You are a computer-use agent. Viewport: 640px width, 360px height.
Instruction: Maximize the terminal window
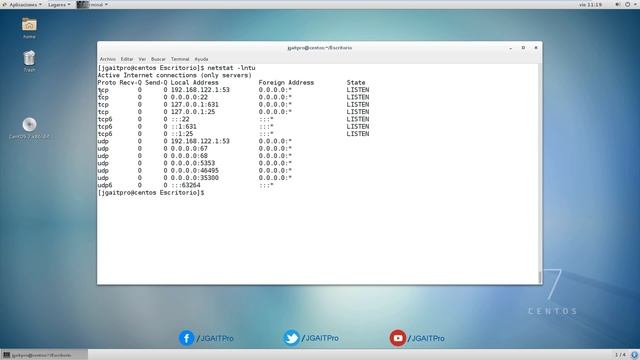point(523,48)
